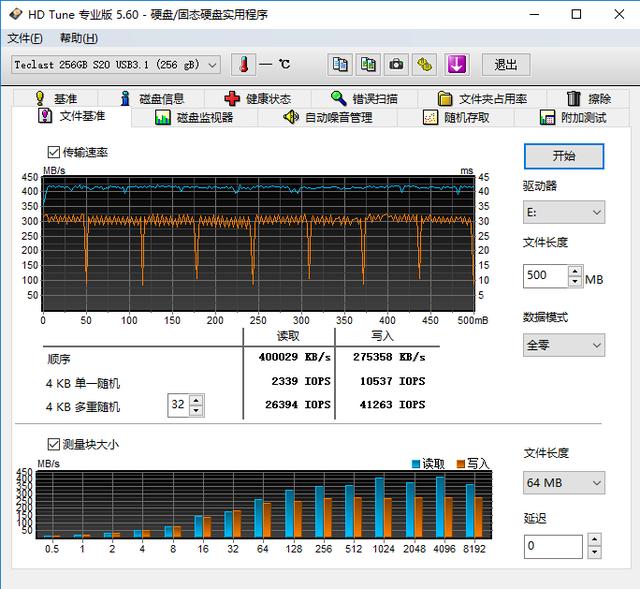Open the 错误扫描 tab with magnifier icon
This screenshot has width=640, height=589.
coord(364,98)
